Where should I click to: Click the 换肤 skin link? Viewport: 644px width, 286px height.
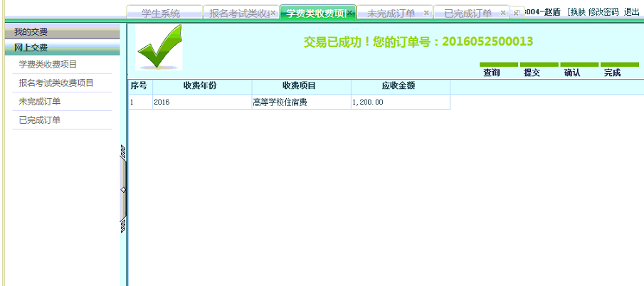[x=577, y=12]
